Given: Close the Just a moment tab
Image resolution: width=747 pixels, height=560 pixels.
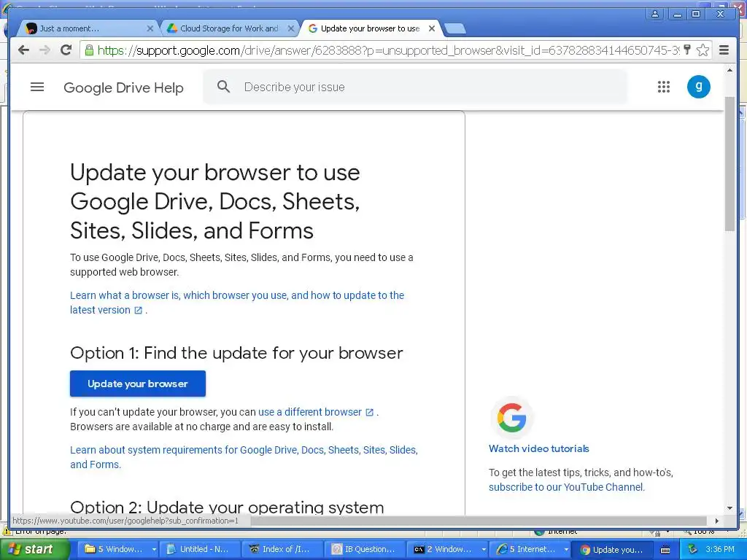Looking at the screenshot, I should (x=150, y=28).
